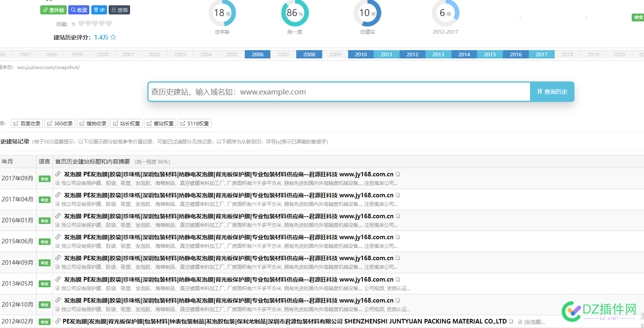Focus the 查历史建站 domain search field
The width and height of the screenshot is (644, 328).
[x=339, y=92]
